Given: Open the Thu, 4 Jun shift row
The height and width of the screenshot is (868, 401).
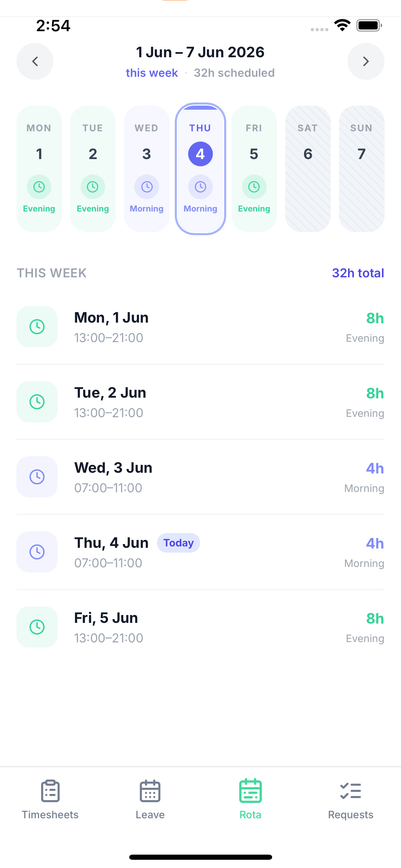Looking at the screenshot, I should 200,552.
